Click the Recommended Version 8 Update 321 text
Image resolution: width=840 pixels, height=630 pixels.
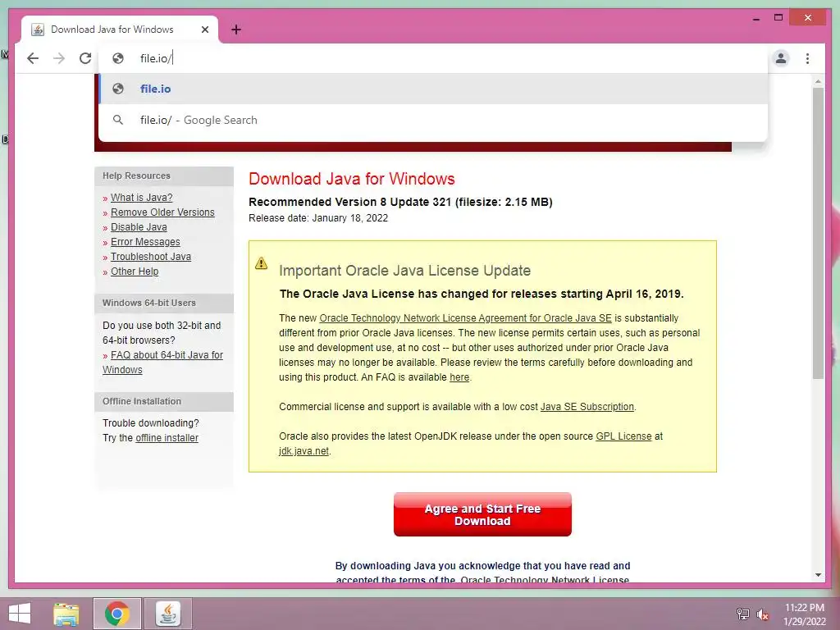coord(400,202)
